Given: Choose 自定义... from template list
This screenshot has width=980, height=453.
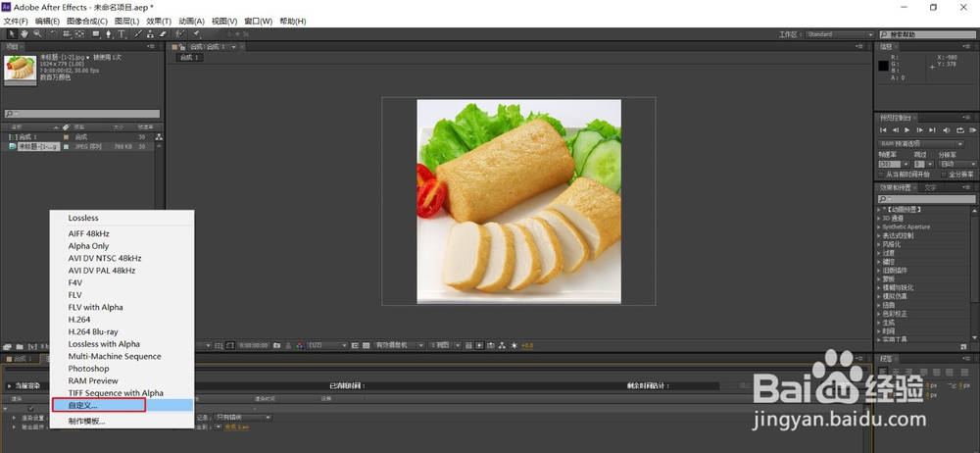Looking at the screenshot, I should pos(122,406).
